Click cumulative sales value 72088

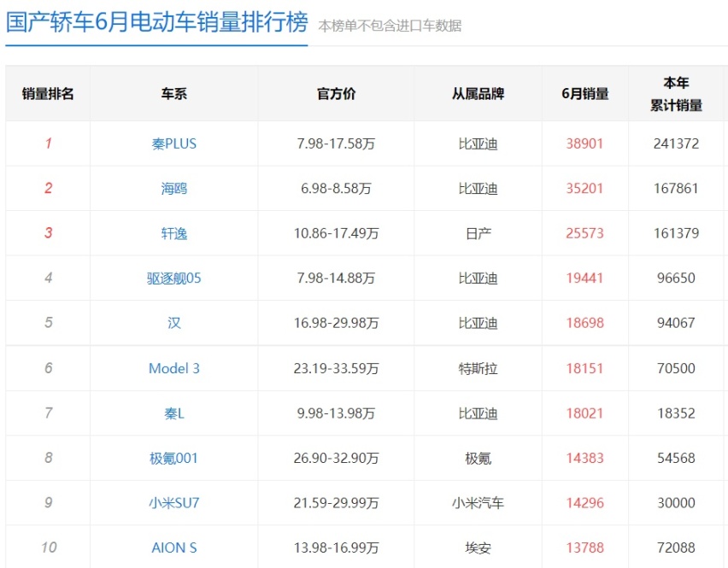click(676, 548)
